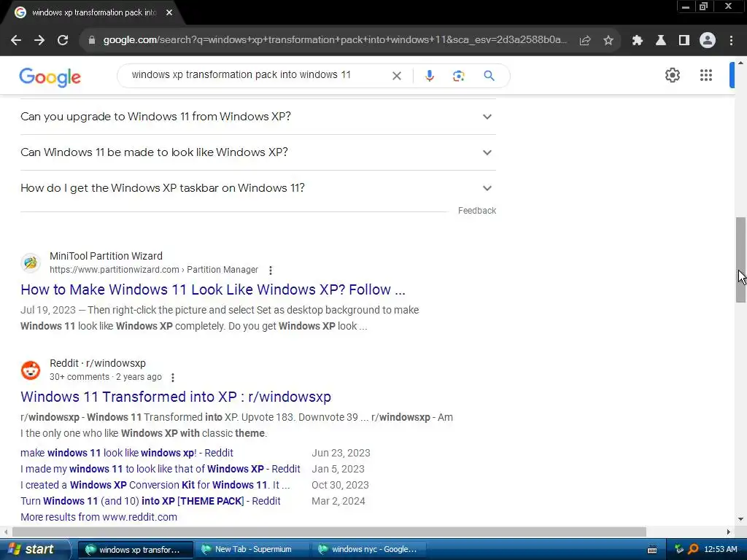Click the 'MiniTool Partition Wizard' source name

pos(106,256)
